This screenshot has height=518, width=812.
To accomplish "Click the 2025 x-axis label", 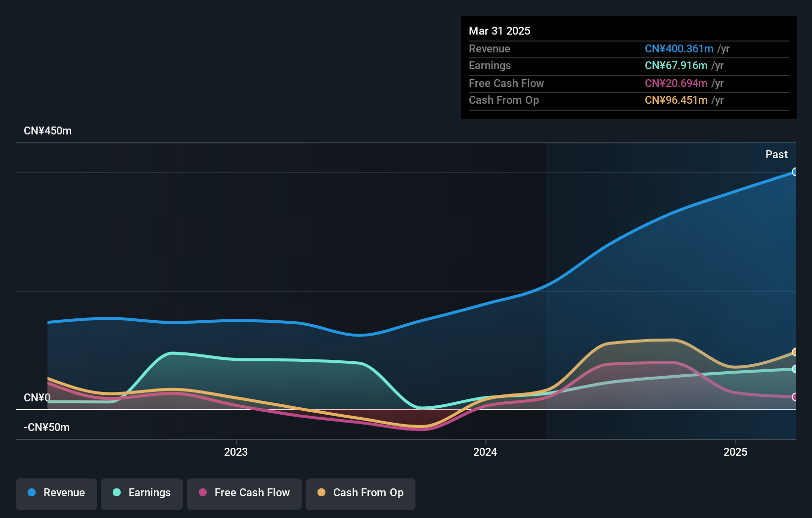I will (735, 452).
